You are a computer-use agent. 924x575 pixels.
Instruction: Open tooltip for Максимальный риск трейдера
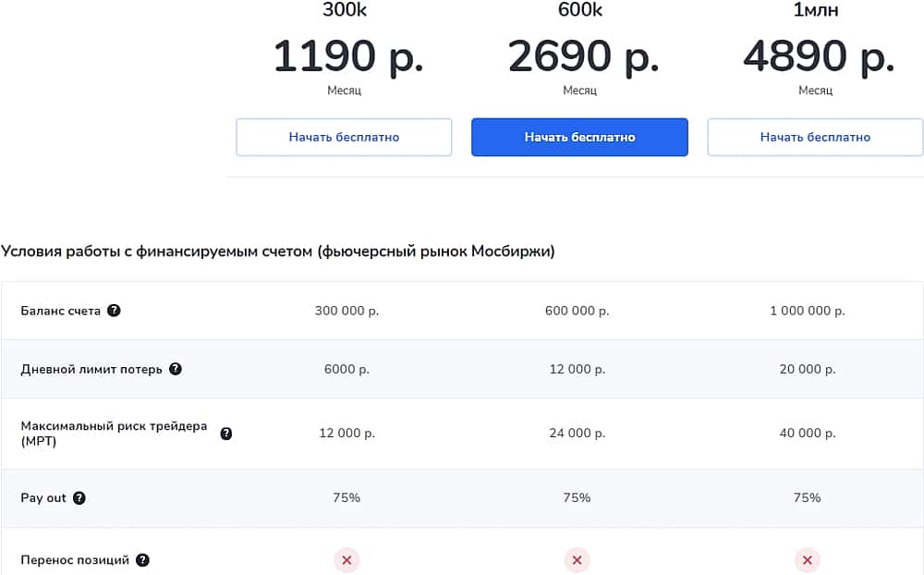(226, 434)
